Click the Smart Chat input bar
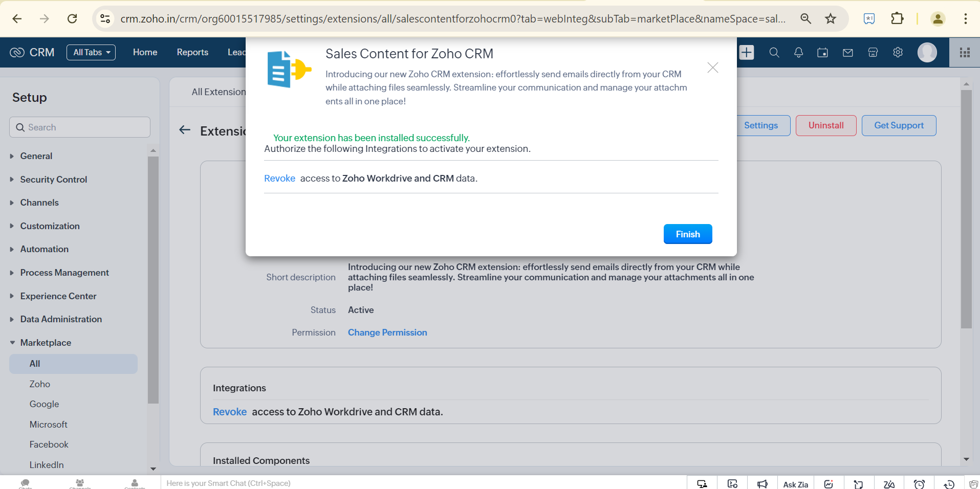 424,483
